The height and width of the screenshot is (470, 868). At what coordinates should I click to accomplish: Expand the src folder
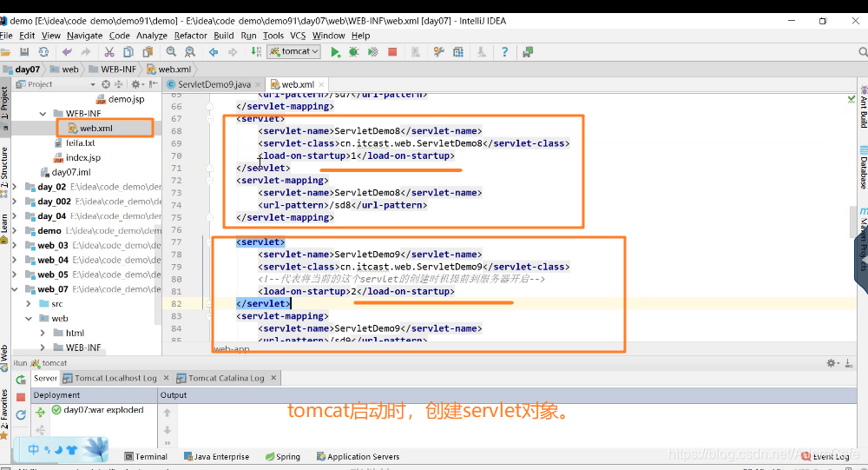pyautogui.click(x=29, y=304)
